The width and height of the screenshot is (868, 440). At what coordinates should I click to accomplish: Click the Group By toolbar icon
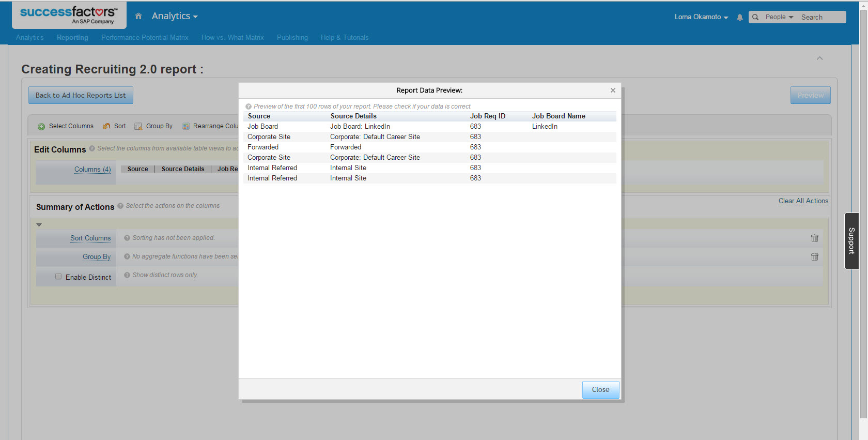click(x=138, y=126)
